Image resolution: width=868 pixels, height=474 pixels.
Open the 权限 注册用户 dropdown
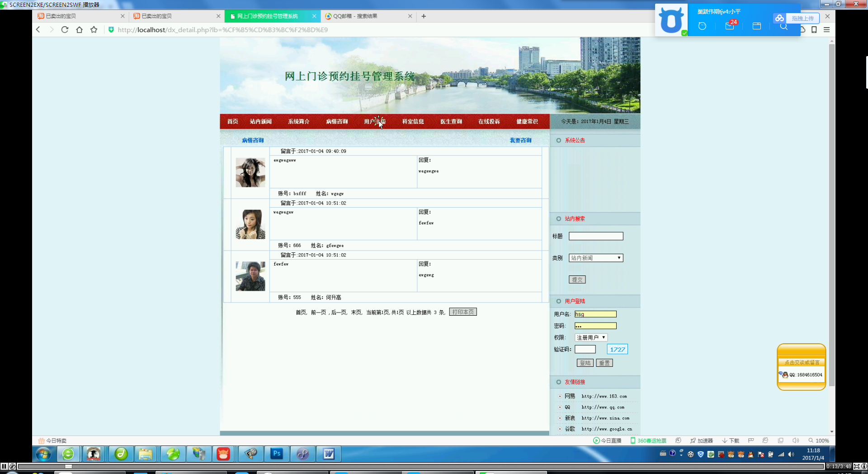pos(591,337)
